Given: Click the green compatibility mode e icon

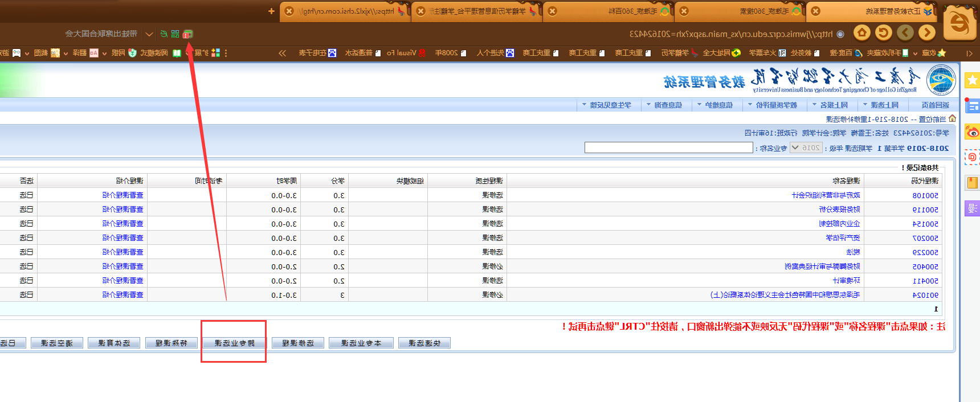Looking at the screenshot, I should pos(164,34).
